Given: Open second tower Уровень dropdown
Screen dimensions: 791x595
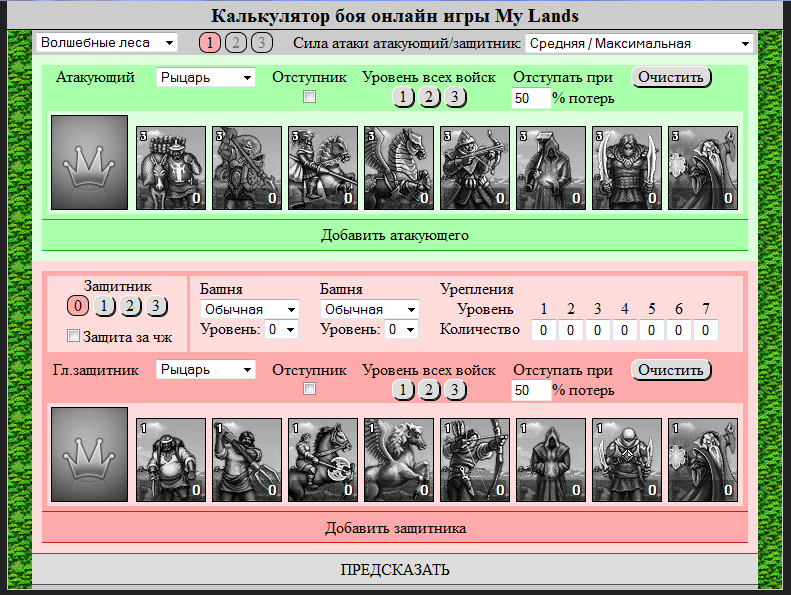Looking at the screenshot, I should pyautogui.click(x=401, y=330).
